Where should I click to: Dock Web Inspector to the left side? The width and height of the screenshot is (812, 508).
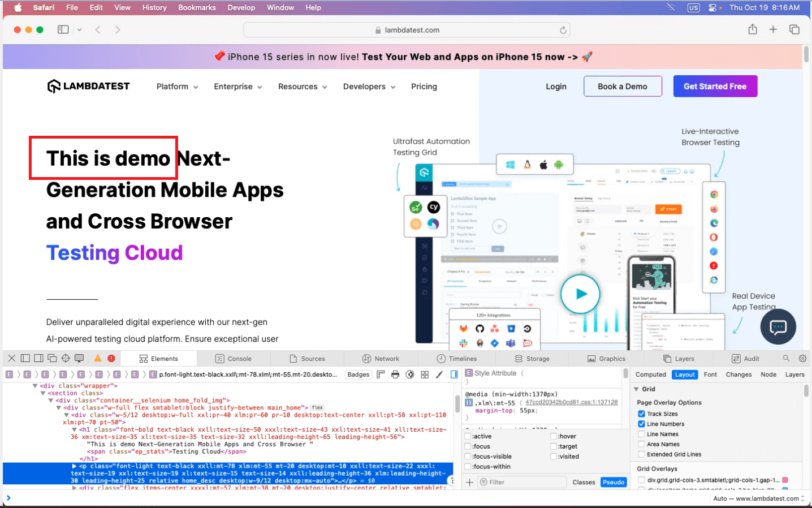[25, 358]
